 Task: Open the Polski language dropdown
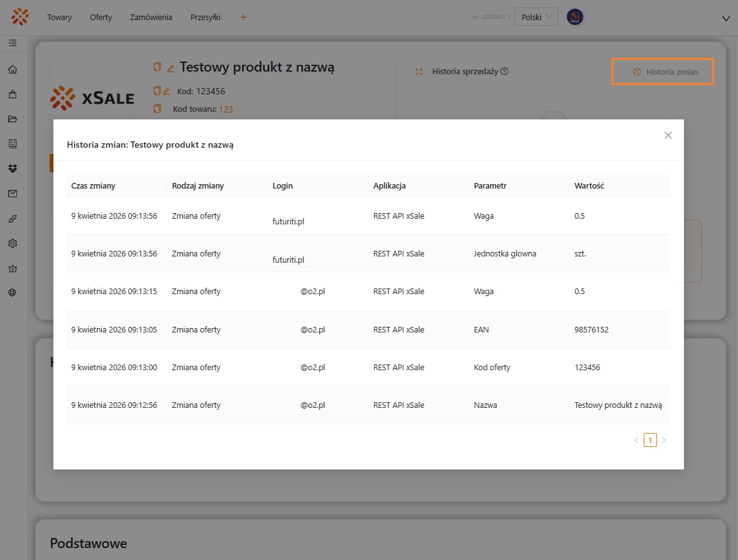coord(536,17)
